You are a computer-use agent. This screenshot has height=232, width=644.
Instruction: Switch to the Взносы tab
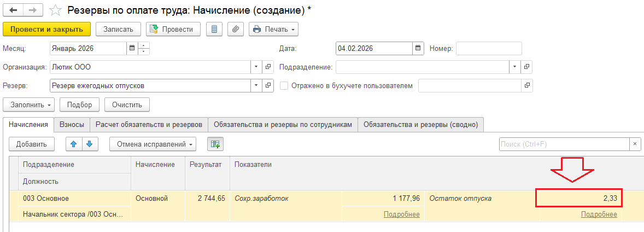pyautogui.click(x=72, y=124)
